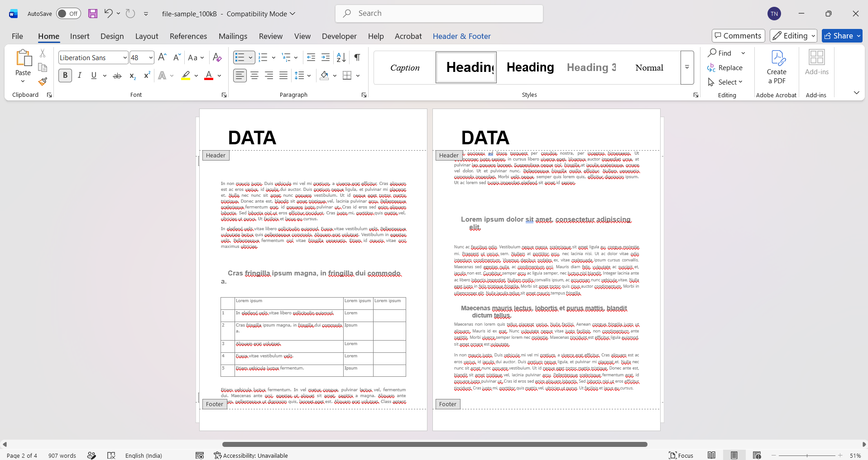The height and width of the screenshot is (460, 868).
Task: Open the Review tab
Action: 271,36
